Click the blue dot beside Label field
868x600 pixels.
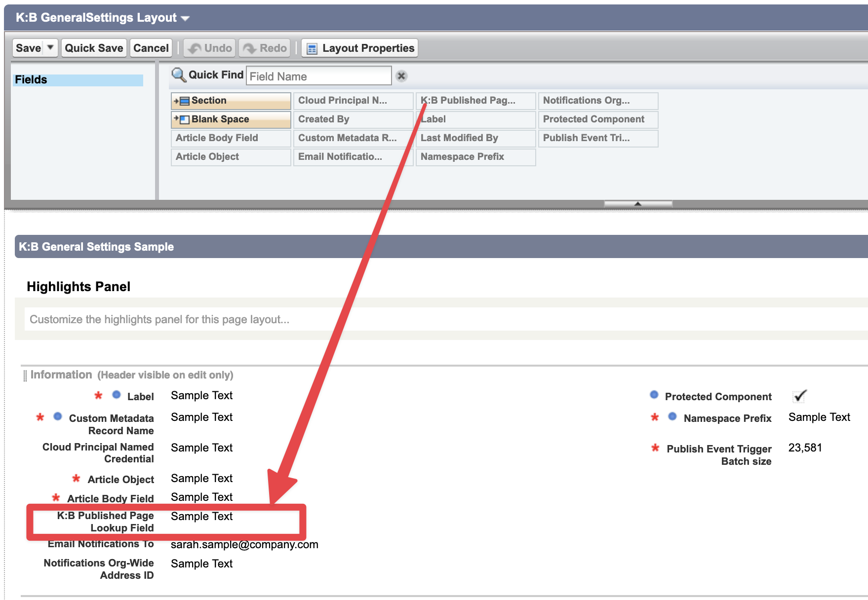click(x=117, y=395)
